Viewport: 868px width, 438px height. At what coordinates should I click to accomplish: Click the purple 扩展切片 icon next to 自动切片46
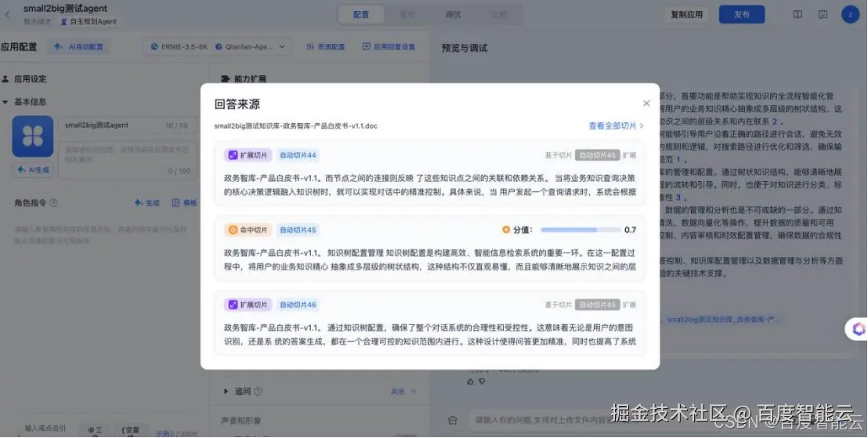233,305
